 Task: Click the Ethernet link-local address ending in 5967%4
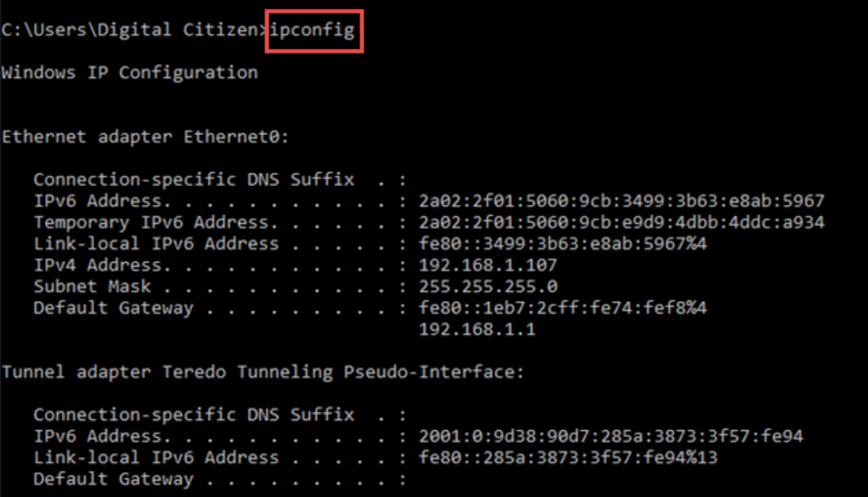(568, 244)
